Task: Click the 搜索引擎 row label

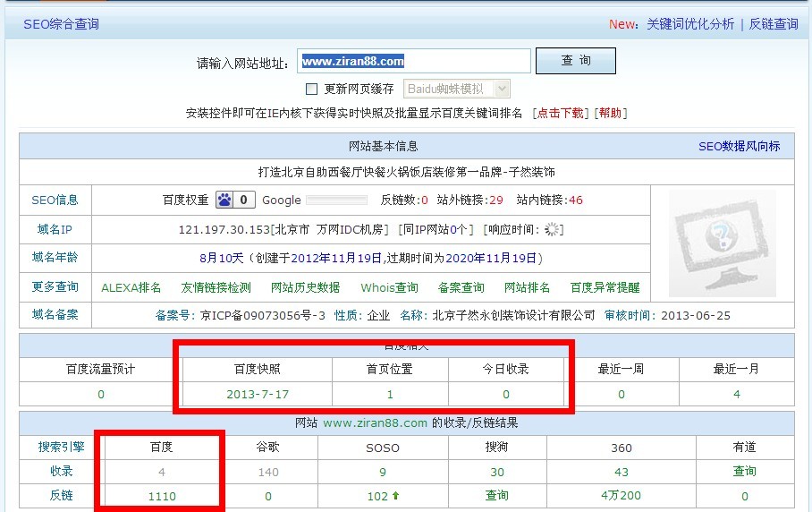Action: (x=61, y=447)
